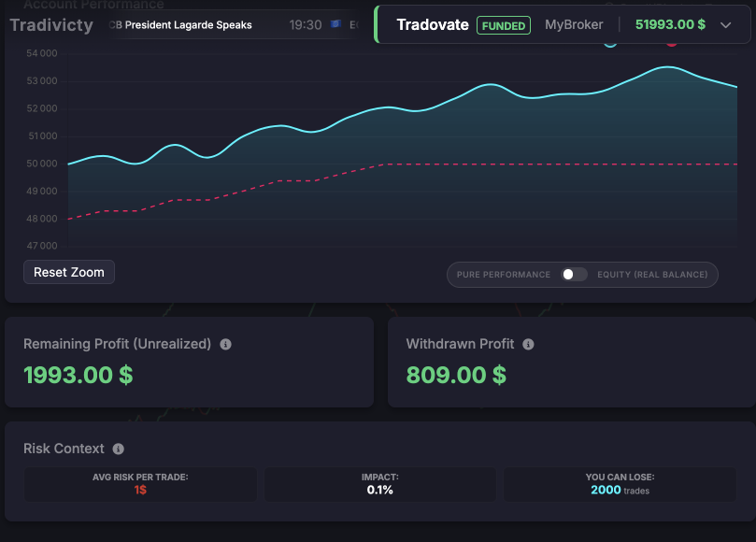
Task: Click the Withdrawn Profit heading
Action: [460, 344]
